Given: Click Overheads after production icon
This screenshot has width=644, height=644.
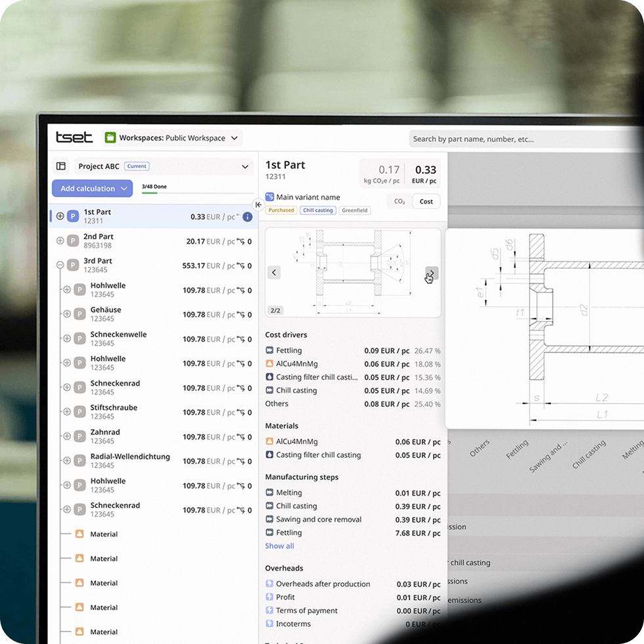Looking at the screenshot, I should pos(269,584).
